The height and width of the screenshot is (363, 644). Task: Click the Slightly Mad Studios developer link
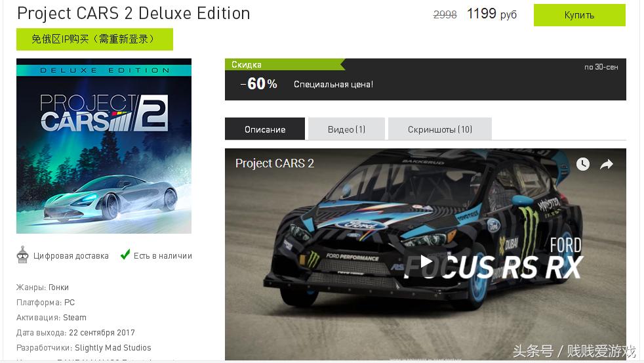pyautogui.click(x=113, y=348)
